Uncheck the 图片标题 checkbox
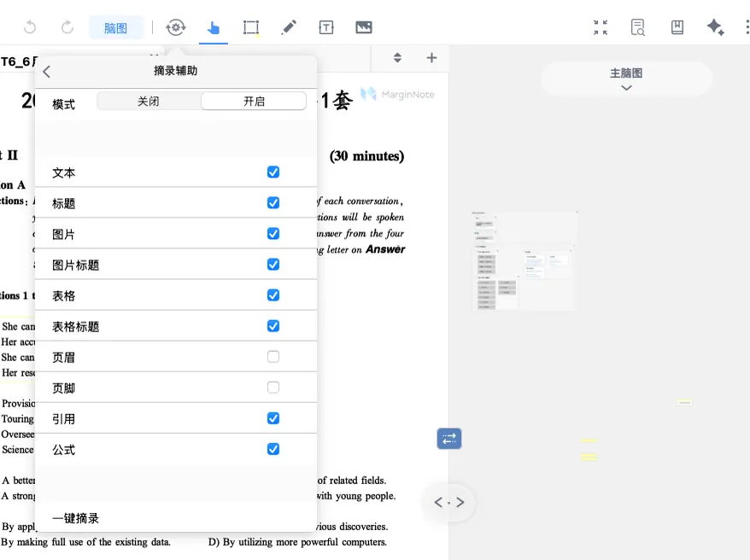The width and height of the screenshot is (750, 560). 273,265
